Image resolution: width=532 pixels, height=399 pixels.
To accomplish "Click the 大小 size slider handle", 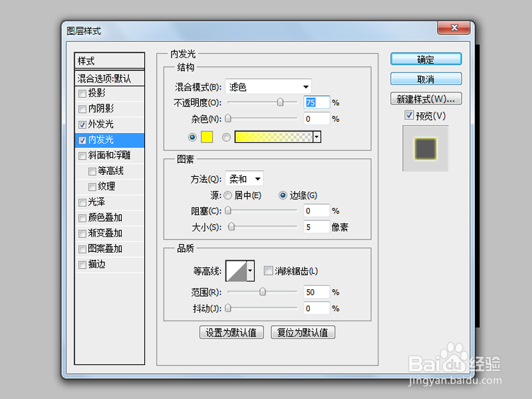I will [x=231, y=227].
